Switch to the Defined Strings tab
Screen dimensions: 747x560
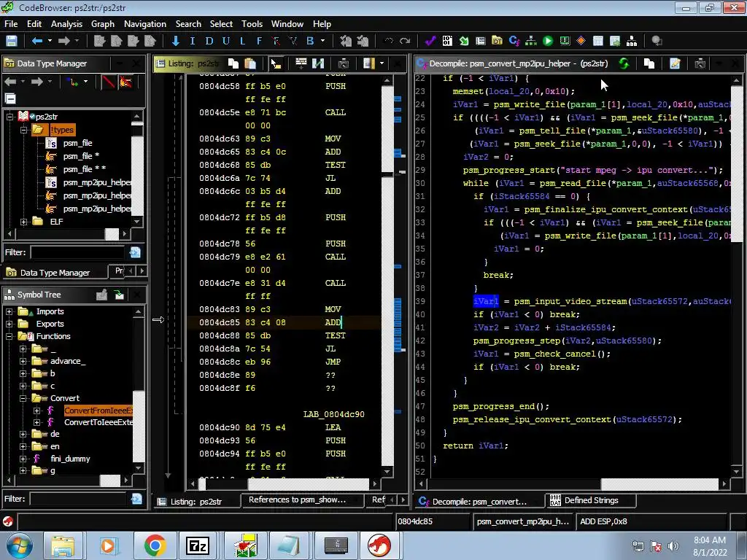click(591, 500)
